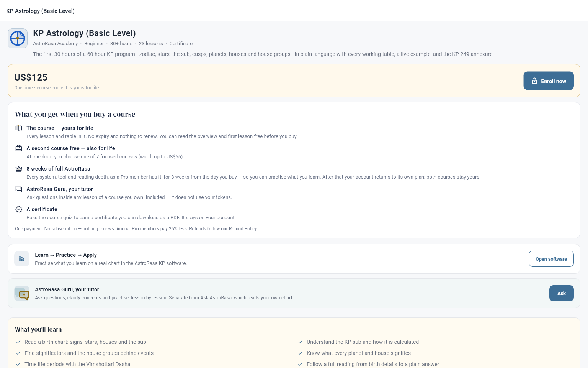Viewport: 588px width, 368px height.
Task: Click checkmark beside 'Understand the KP sub'
Action: tap(300, 342)
